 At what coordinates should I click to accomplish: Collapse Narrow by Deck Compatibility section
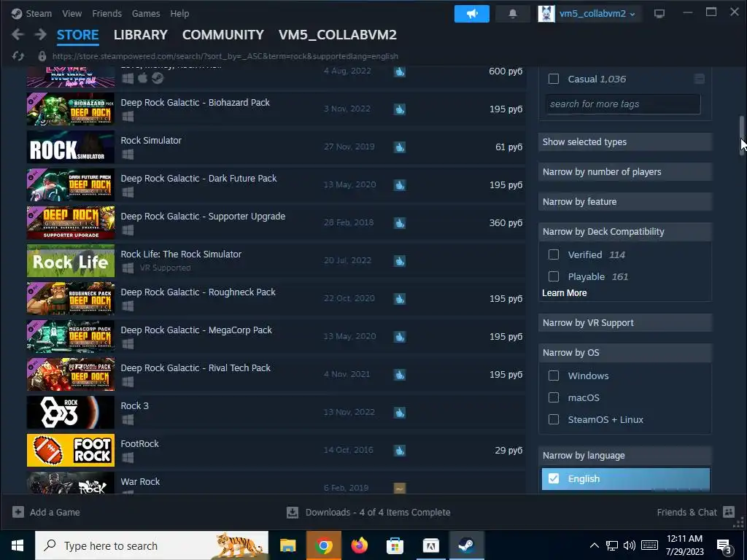pos(625,232)
